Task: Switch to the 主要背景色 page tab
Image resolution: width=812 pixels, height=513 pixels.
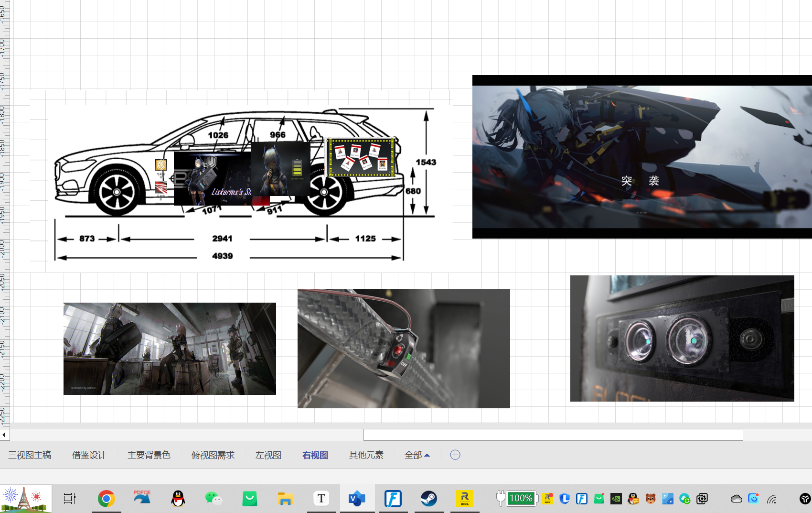Action: pyautogui.click(x=149, y=455)
